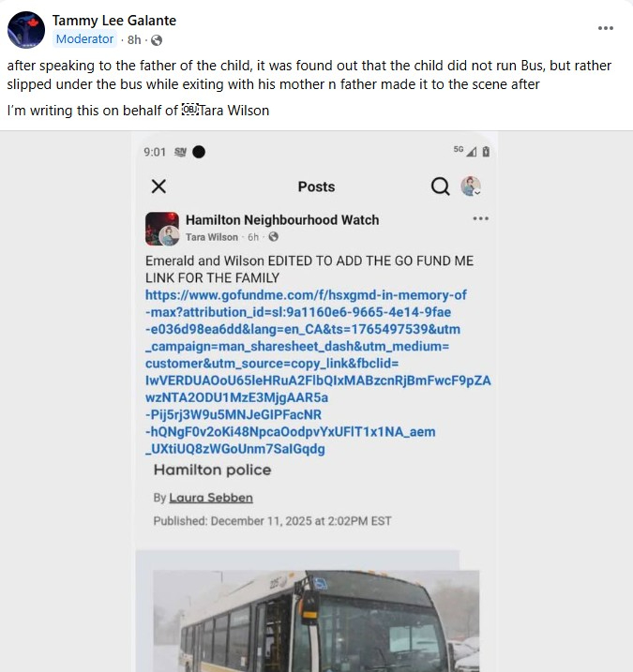
Task: Click the globe icon after Tara Wilson's 6h
Action: pos(273,237)
